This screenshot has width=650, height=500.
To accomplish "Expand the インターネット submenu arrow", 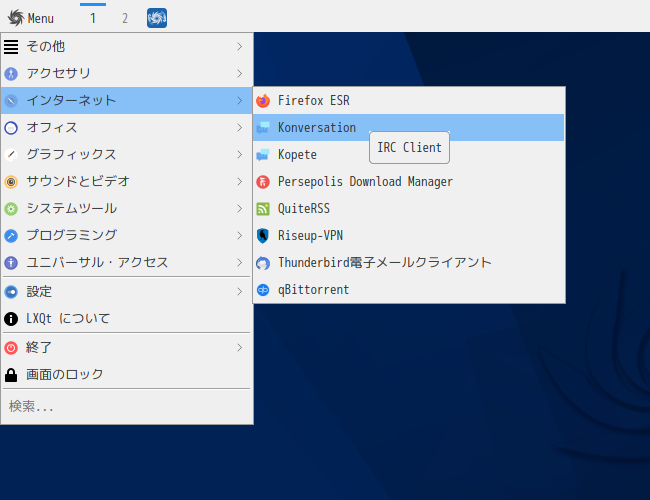I will coord(240,101).
